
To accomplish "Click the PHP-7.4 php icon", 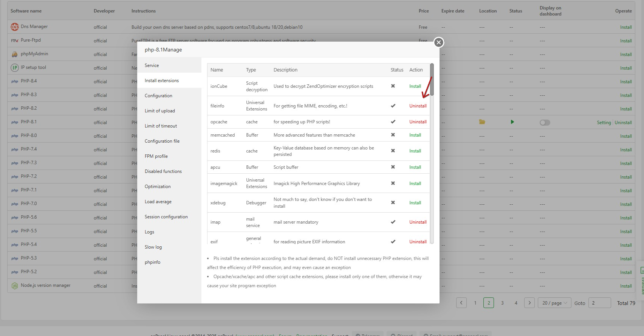I will [14, 149].
